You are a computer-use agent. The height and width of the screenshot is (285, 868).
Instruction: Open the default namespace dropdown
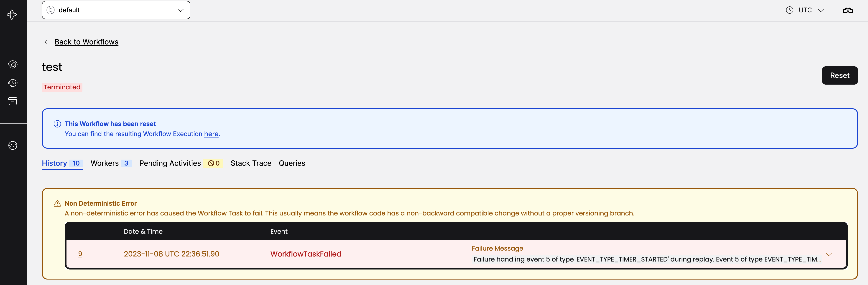pos(116,10)
